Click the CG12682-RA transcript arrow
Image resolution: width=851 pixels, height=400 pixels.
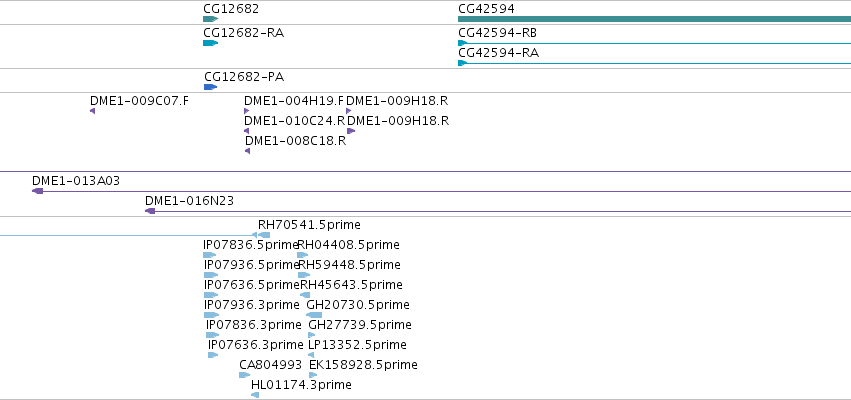[211, 43]
